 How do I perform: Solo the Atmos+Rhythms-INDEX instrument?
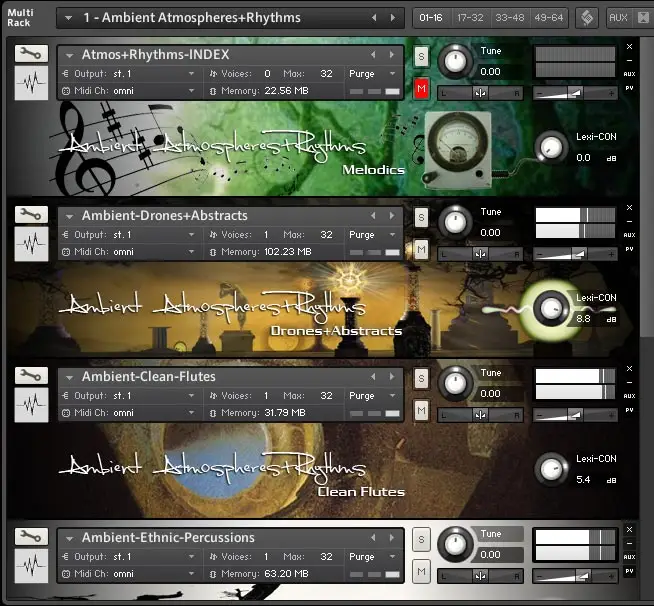coord(421,56)
